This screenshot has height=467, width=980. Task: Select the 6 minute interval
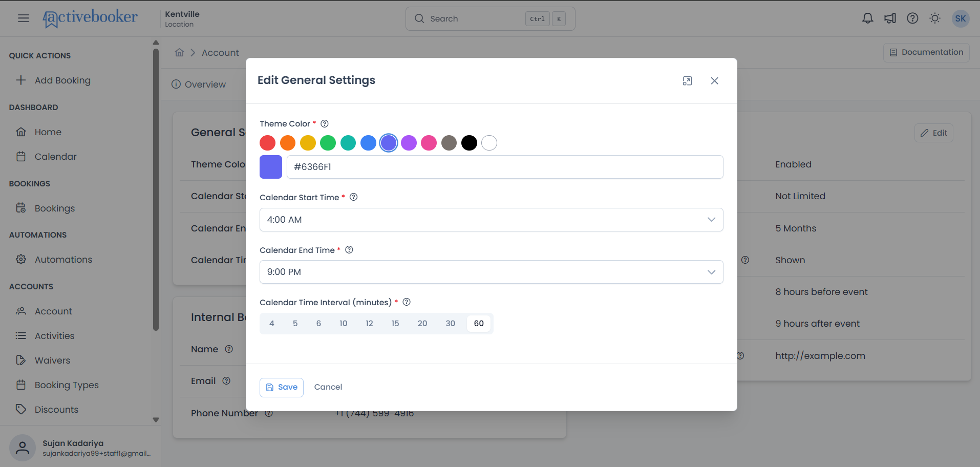tap(318, 324)
